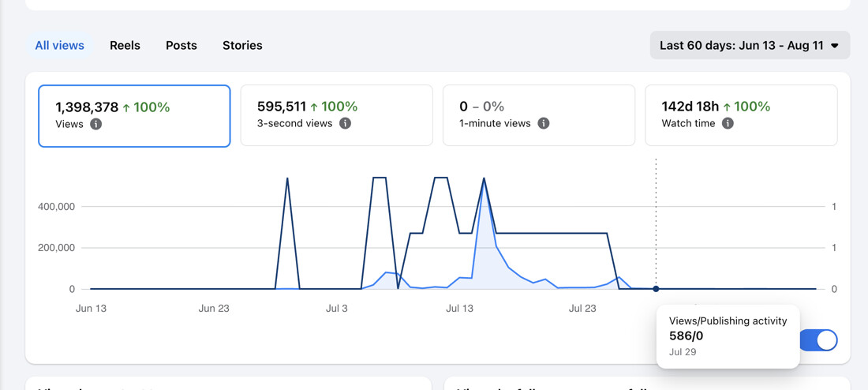Click the caret arrow in the date range selector
Screen dimensions: 868x390
click(835, 46)
